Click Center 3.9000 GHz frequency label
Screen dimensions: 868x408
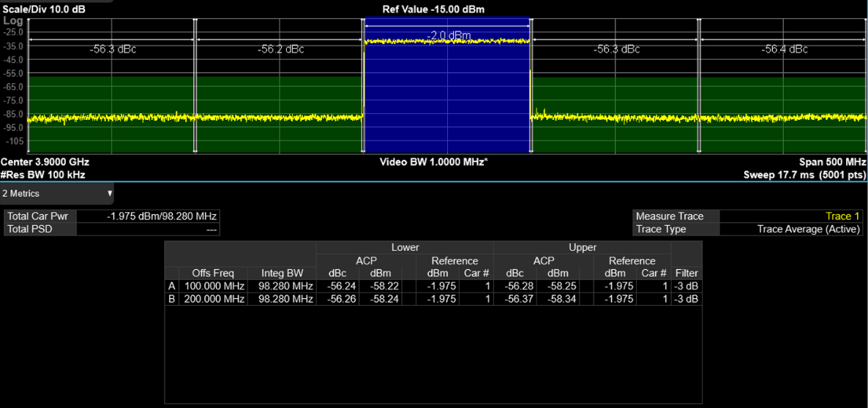pyautogui.click(x=45, y=162)
